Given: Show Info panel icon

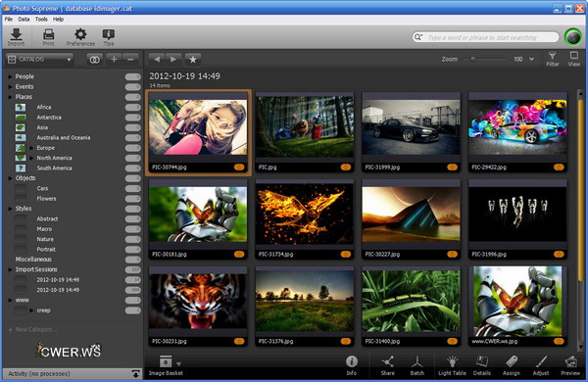Looking at the screenshot, I should pos(352,361).
